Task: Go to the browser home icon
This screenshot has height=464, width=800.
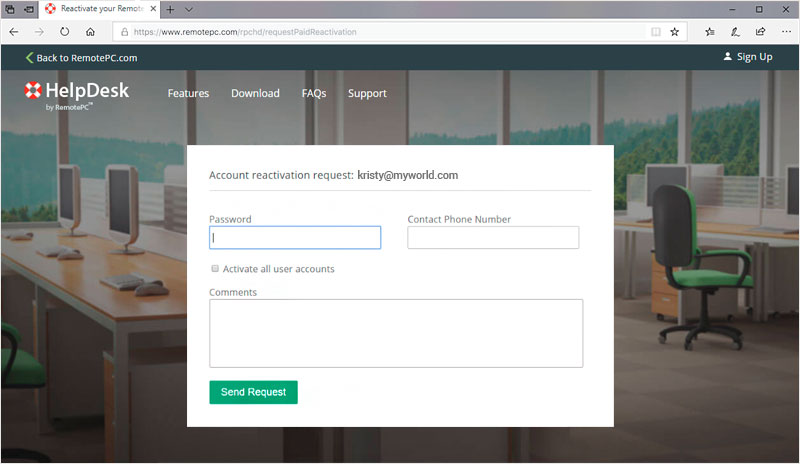Action: 90,32
